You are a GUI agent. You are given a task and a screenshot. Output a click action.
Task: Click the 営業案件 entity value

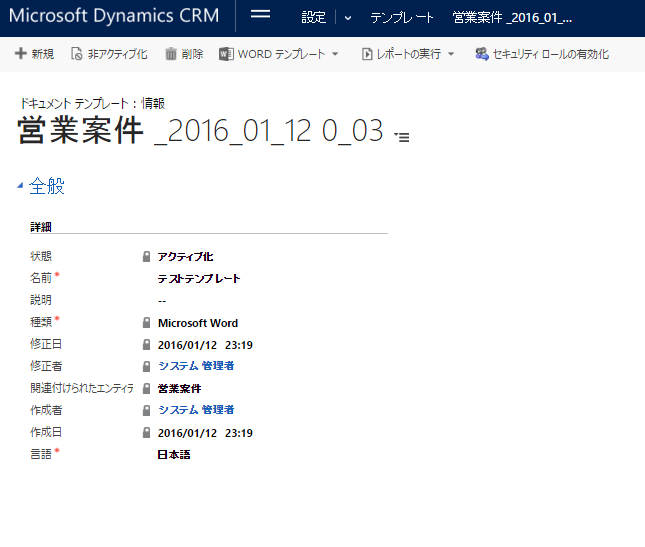pyautogui.click(x=179, y=389)
